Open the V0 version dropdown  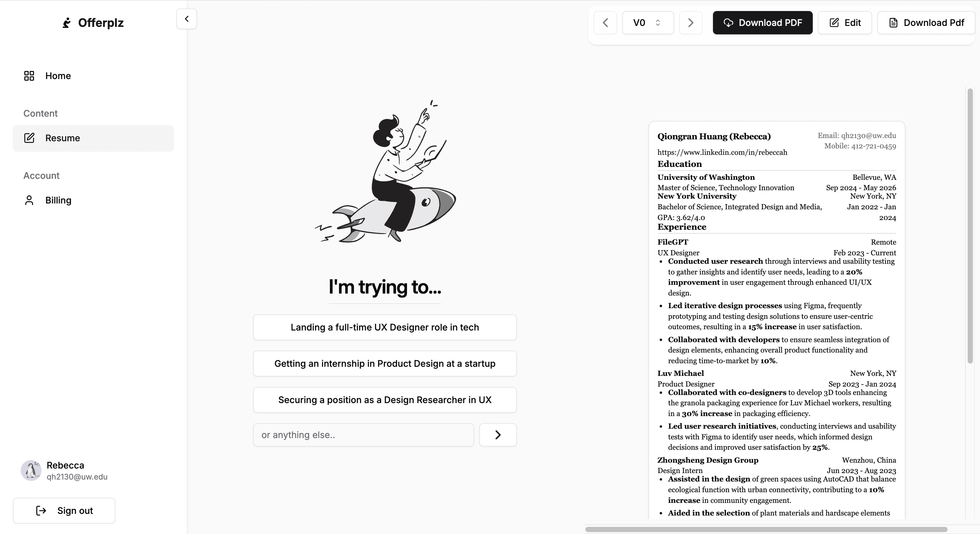tap(648, 23)
